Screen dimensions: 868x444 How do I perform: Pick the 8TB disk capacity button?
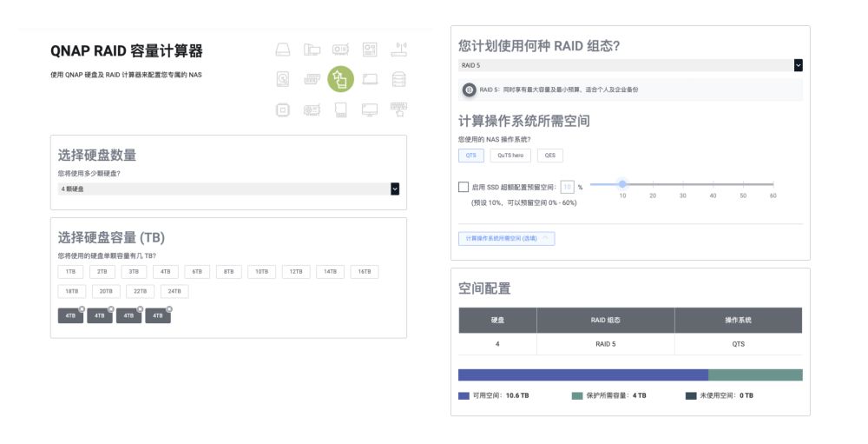228,272
